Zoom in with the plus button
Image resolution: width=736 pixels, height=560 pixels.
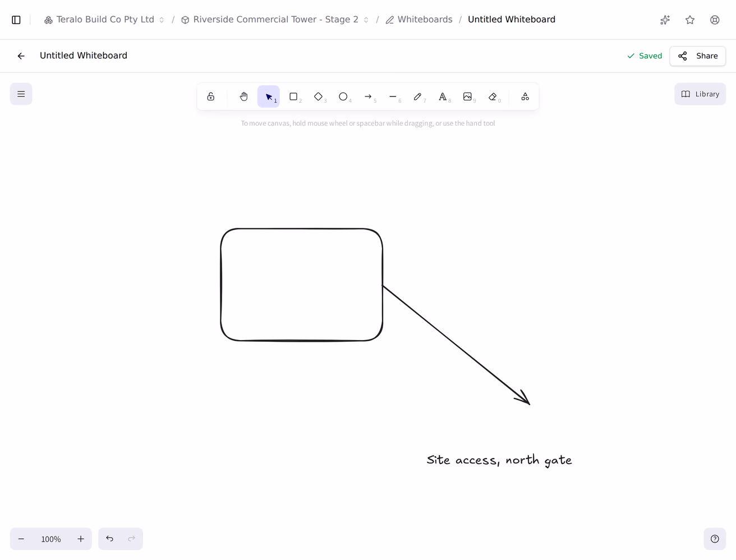(x=81, y=539)
